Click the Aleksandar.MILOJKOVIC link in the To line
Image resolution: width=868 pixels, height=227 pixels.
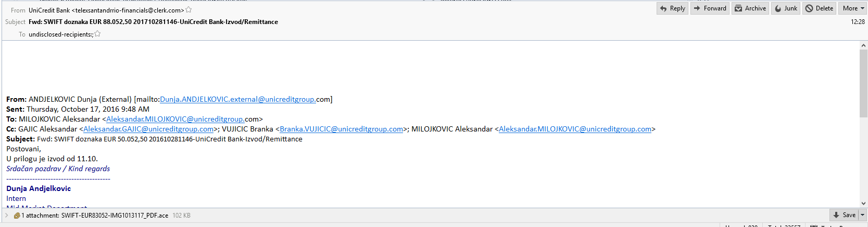(x=175, y=119)
